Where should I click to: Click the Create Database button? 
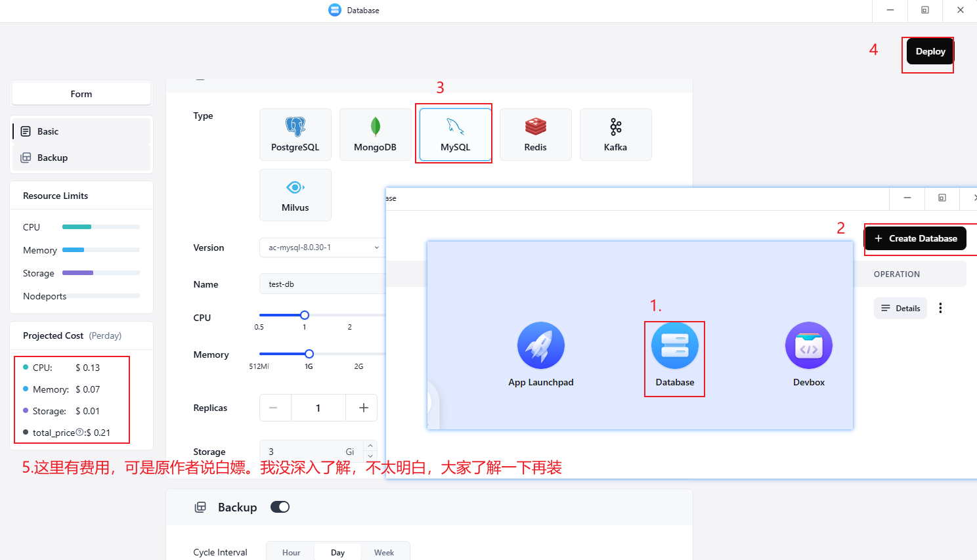(915, 238)
